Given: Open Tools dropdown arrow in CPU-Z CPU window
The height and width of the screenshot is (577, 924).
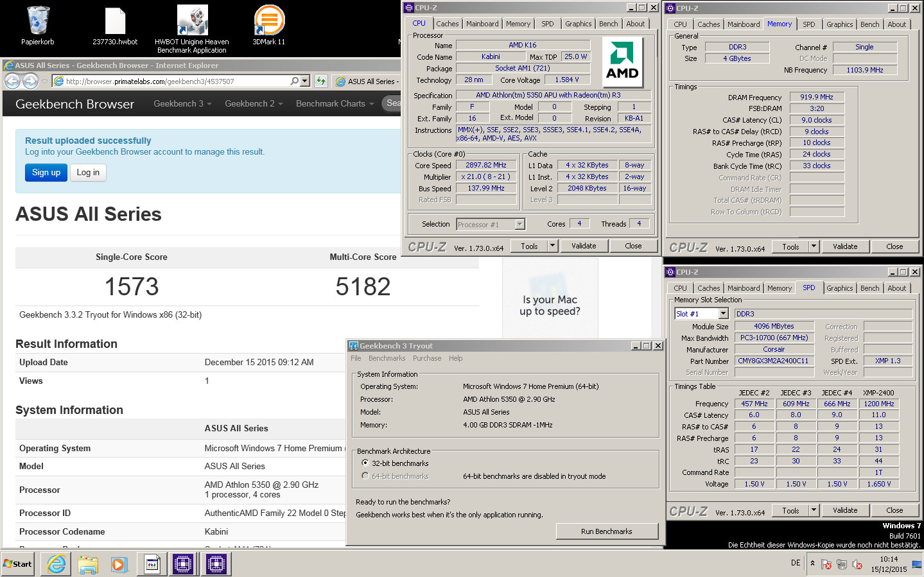Looking at the screenshot, I should tap(552, 246).
